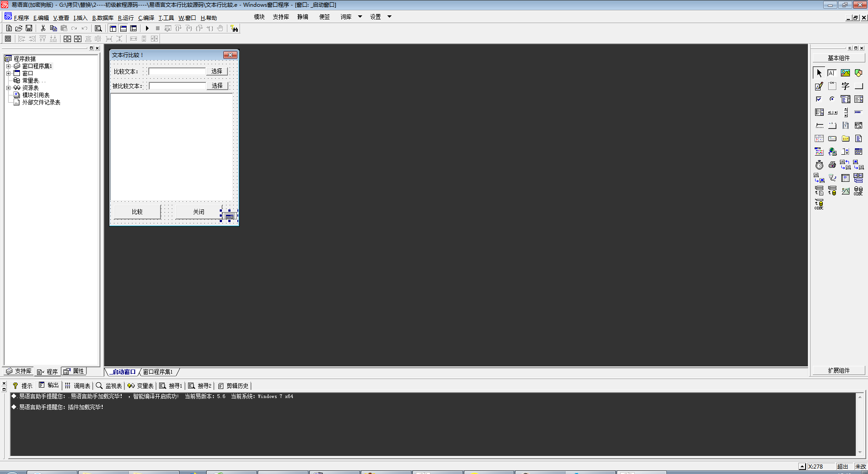Viewport: 868px width, 474px height.
Task: Click the Copy toolbar icon
Action: tap(53, 28)
